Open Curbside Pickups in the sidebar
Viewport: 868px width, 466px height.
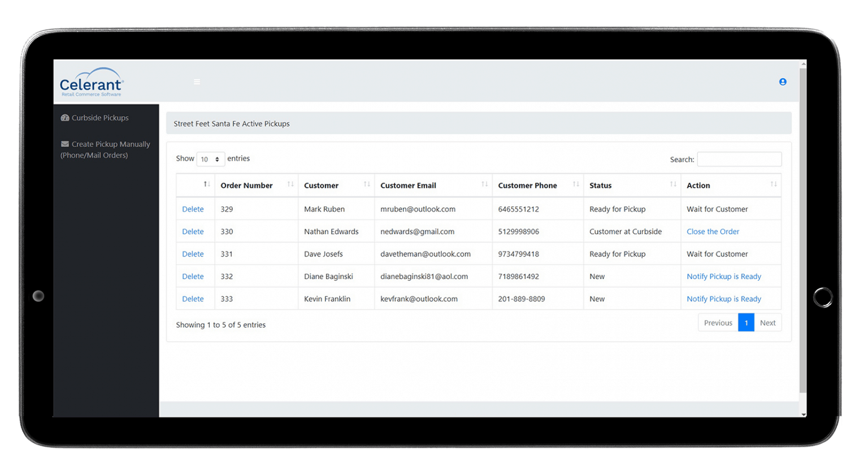tap(100, 118)
